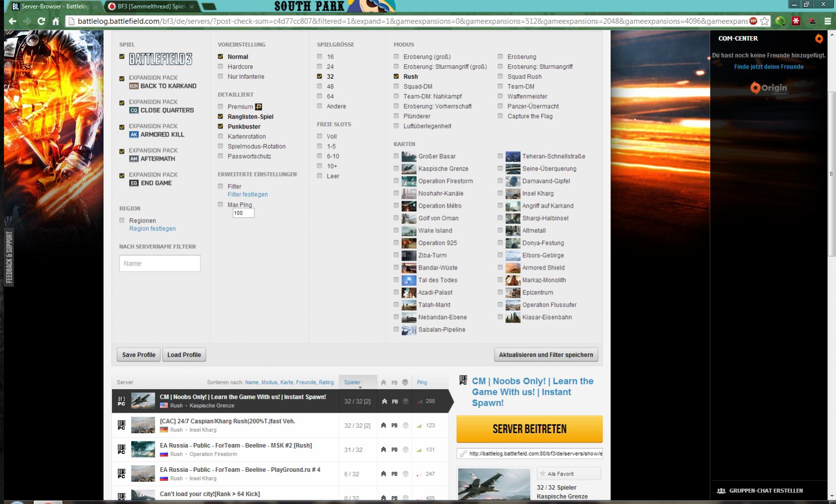Click the server name filter input field
This screenshot has height=504, width=836.
[x=160, y=263]
